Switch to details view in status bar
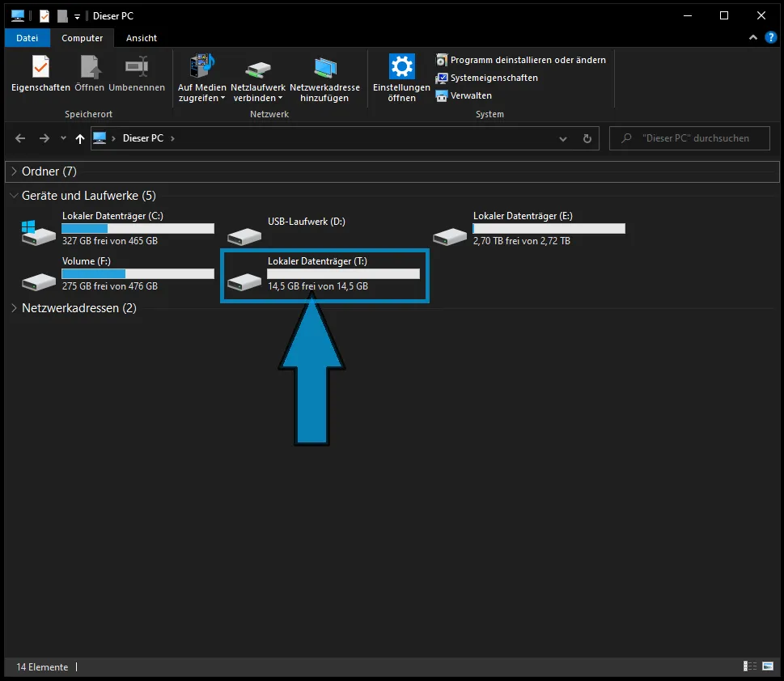The height and width of the screenshot is (681, 784). (749, 666)
